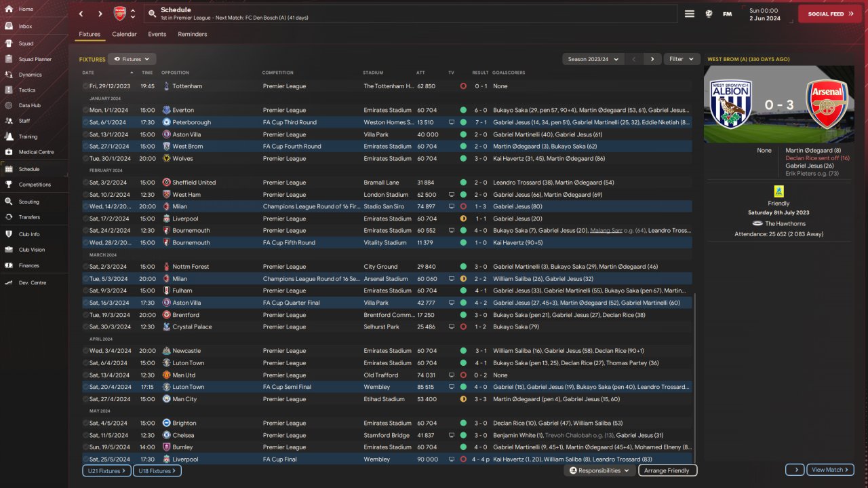Click the FM logo icon
This screenshot has width=868, height=488.
[x=728, y=14]
